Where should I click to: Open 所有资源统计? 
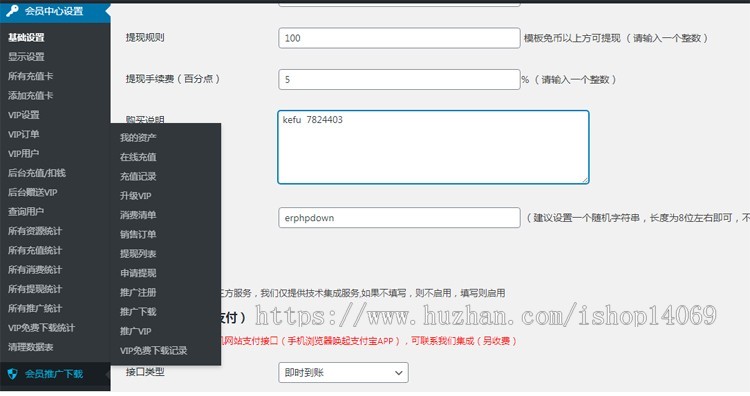click(x=35, y=231)
